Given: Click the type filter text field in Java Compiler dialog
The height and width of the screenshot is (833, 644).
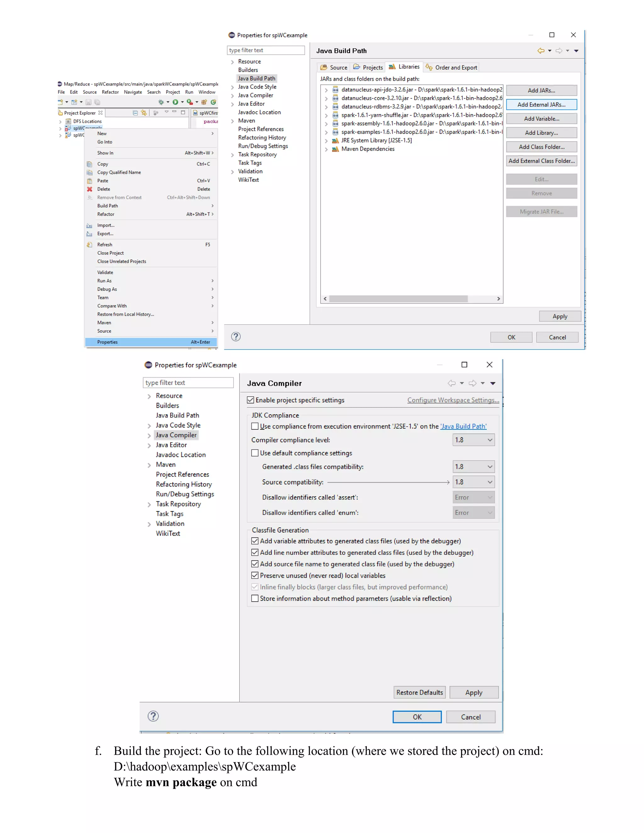Looking at the screenshot, I should 188,383.
